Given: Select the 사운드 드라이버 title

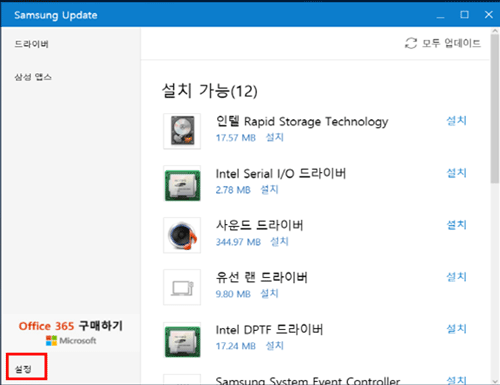Looking at the screenshot, I should tap(260, 225).
